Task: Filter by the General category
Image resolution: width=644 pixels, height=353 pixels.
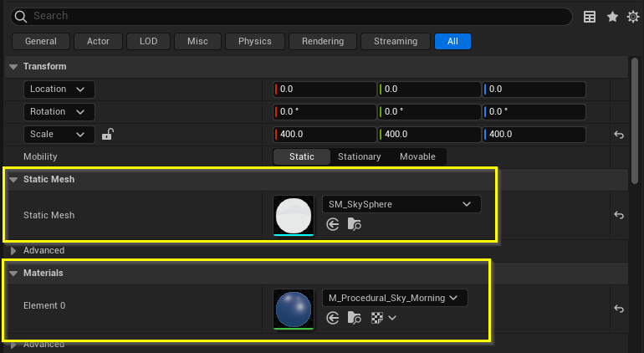Action: click(41, 42)
